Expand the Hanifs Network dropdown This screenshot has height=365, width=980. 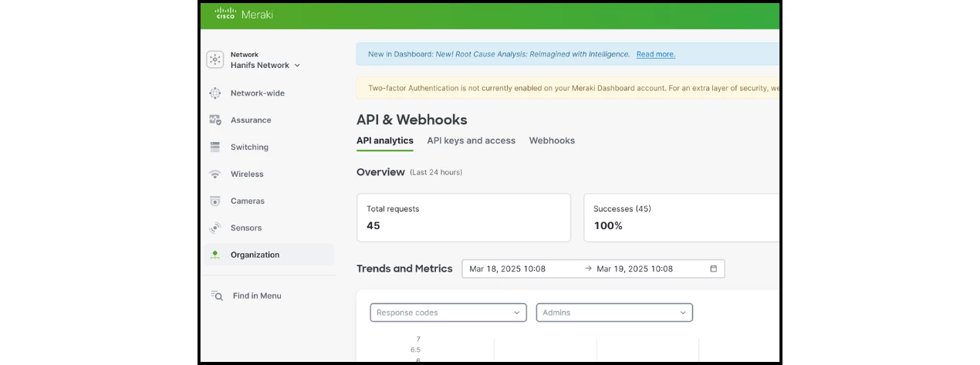265,66
